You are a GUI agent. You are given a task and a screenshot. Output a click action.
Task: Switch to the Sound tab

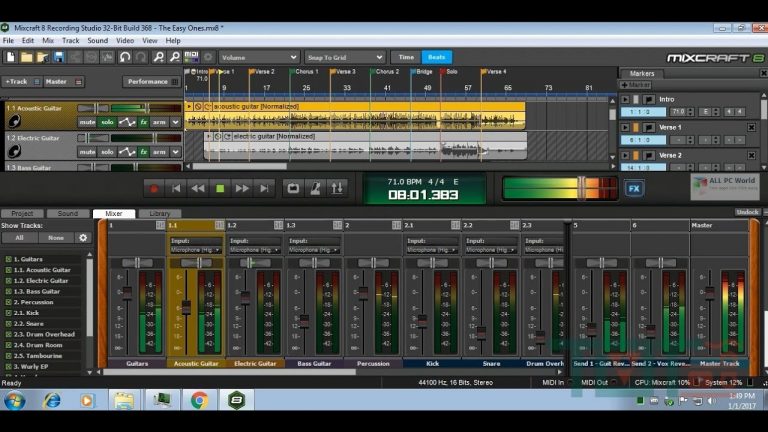[68, 214]
